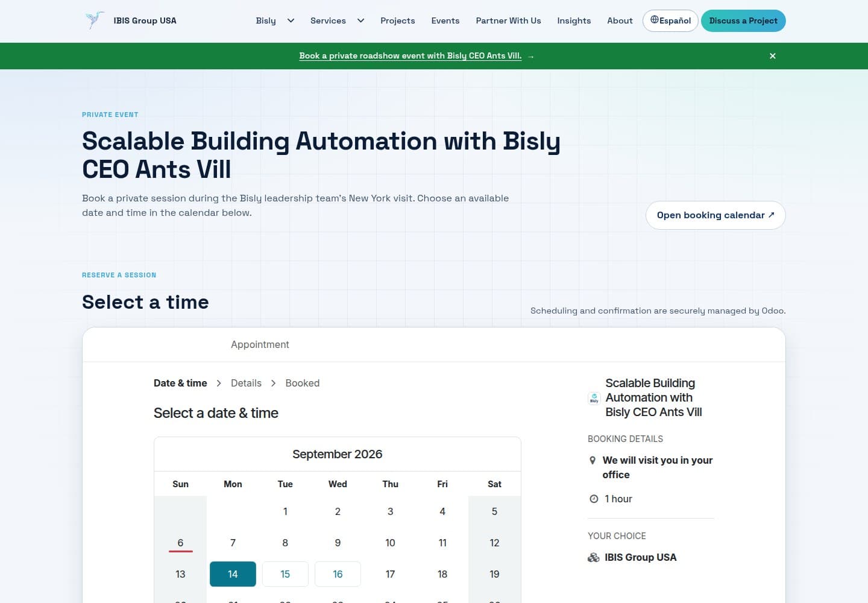Switch language to Español
This screenshot has height=603, width=868.
670,21
